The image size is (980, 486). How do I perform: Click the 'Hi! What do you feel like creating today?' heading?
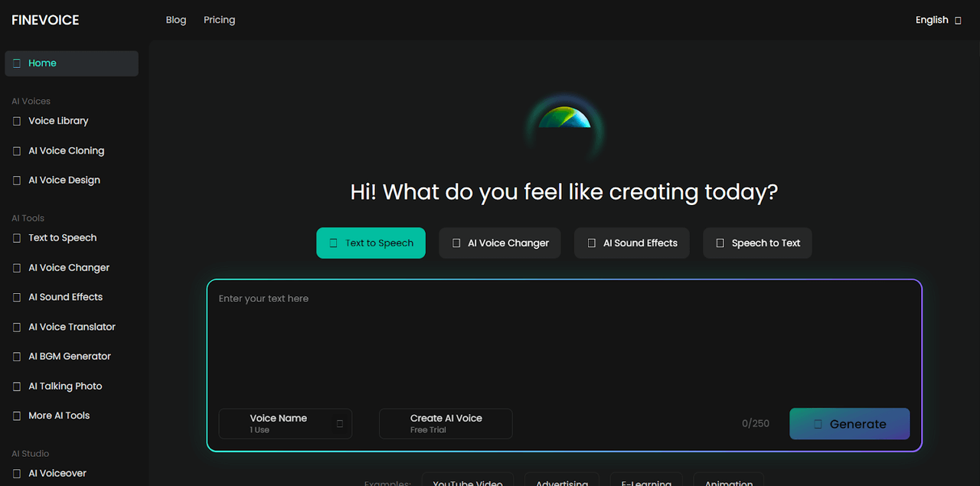click(564, 192)
